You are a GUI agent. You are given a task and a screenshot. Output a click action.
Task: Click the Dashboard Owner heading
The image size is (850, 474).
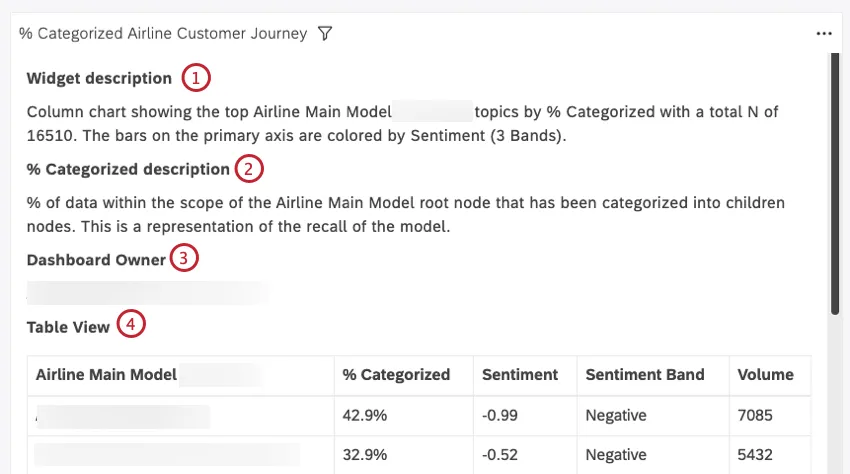click(96, 259)
